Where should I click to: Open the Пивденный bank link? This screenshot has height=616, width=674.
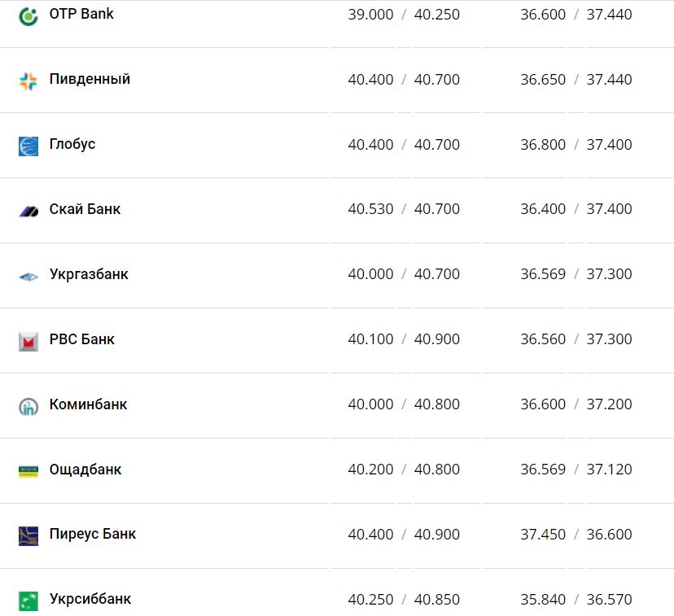(x=90, y=79)
